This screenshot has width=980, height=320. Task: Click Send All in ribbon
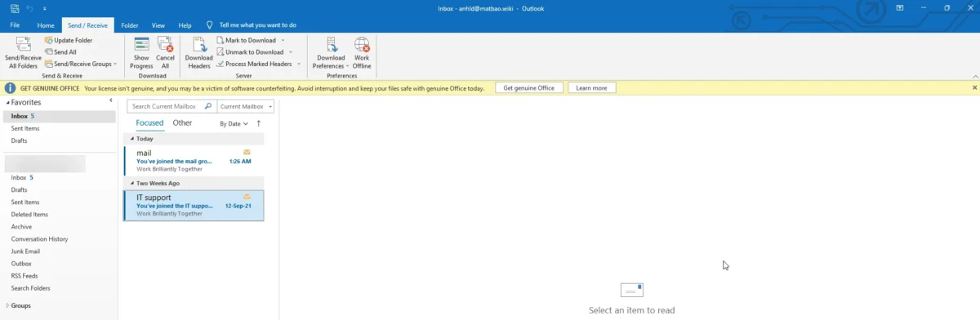(x=60, y=51)
